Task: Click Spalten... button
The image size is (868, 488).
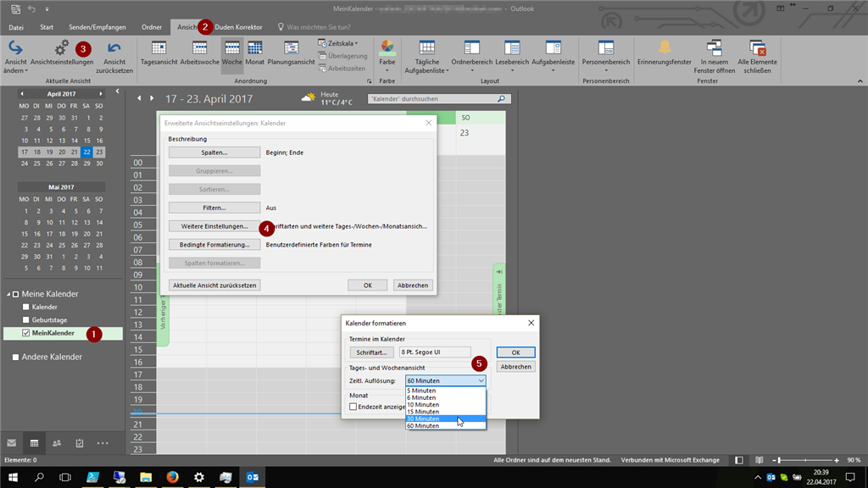Action: tap(214, 152)
